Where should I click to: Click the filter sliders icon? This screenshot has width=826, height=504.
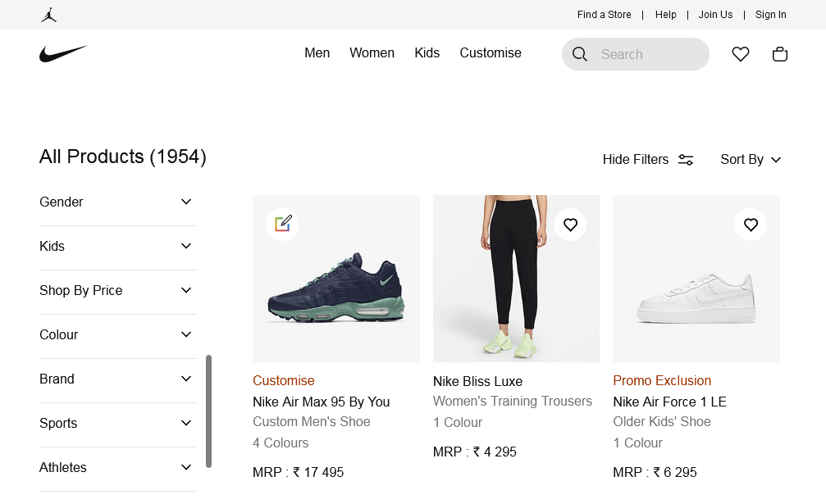pyautogui.click(x=686, y=160)
